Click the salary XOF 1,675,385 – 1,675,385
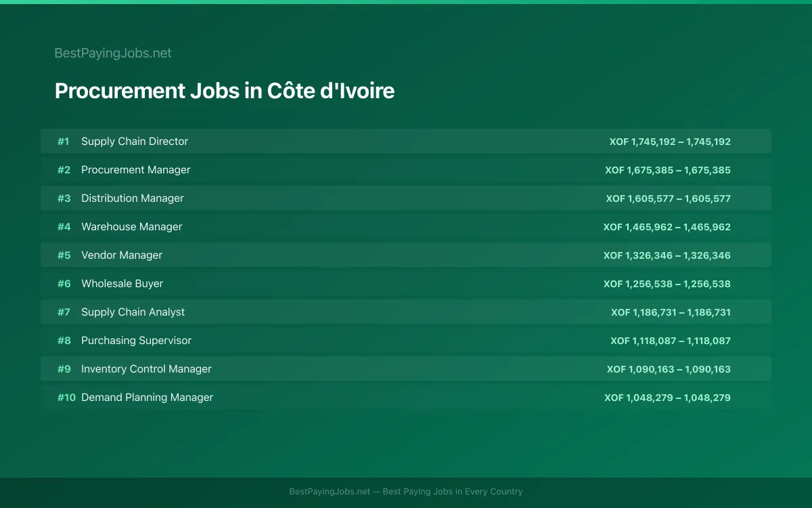The height and width of the screenshot is (508, 812). pos(668,170)
